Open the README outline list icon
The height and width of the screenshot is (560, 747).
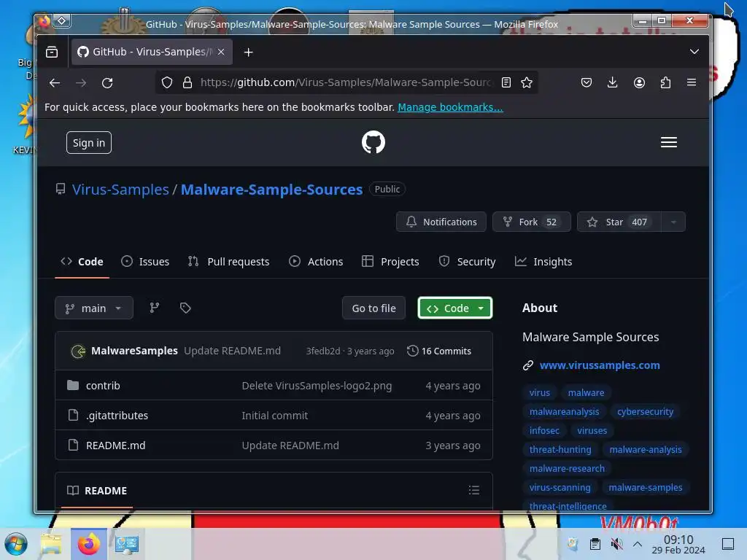[x=474, y=491]
